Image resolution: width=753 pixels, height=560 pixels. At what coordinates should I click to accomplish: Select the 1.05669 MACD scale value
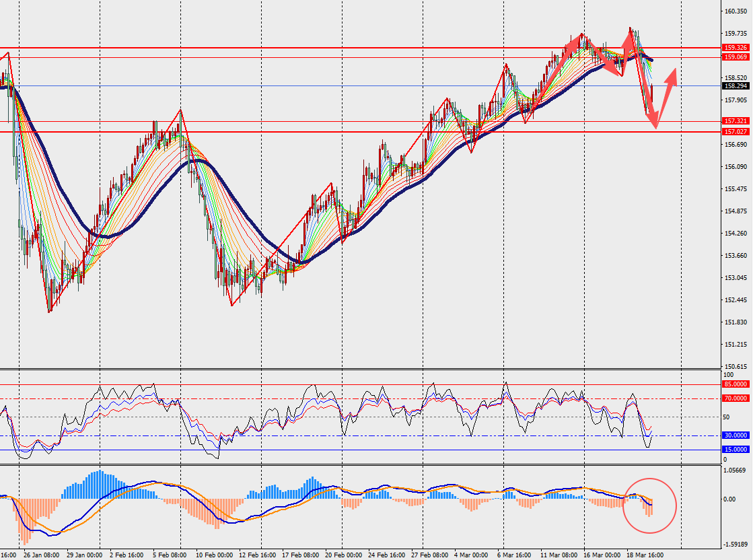pos(736,470)
